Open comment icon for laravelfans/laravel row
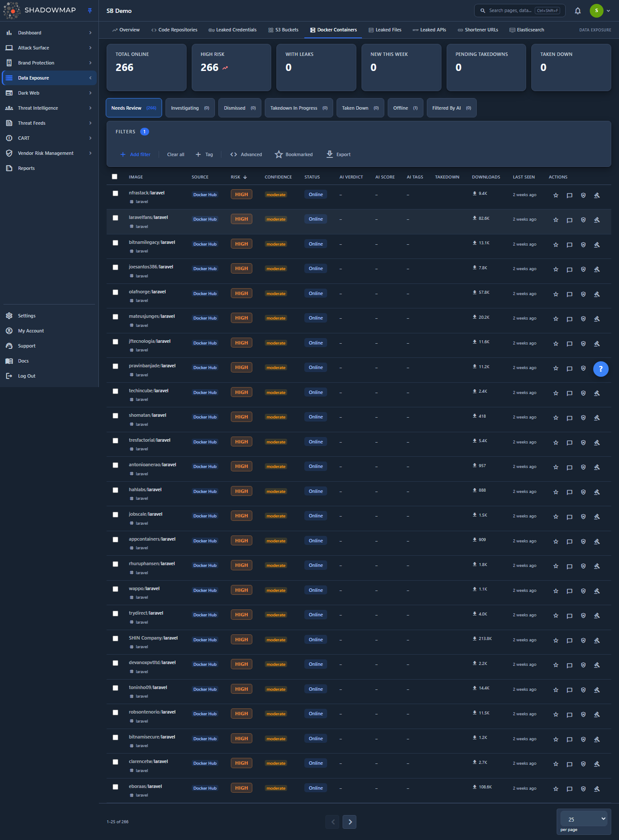 point(570,220)
